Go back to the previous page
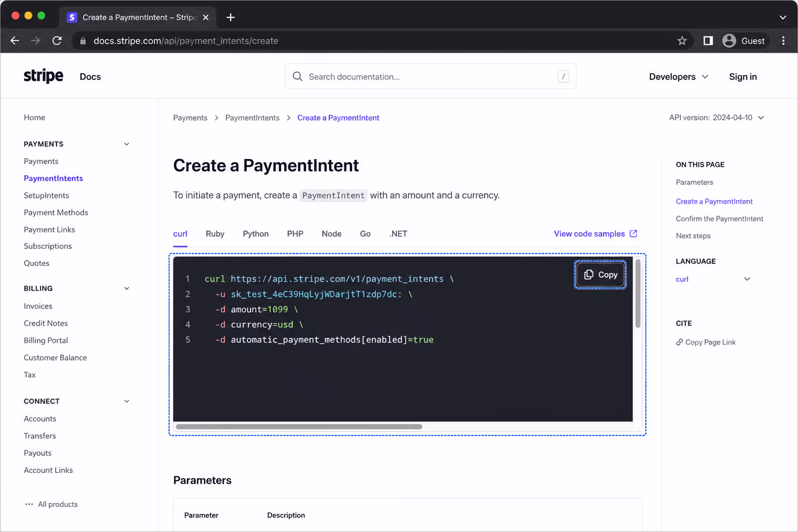Screen dimensions: 798x532 (15, 41)
